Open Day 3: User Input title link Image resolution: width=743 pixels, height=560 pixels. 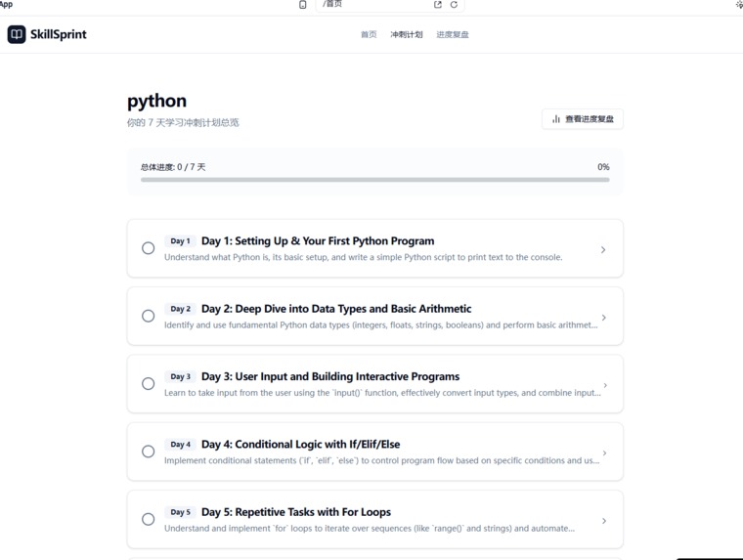pos(330,376)
